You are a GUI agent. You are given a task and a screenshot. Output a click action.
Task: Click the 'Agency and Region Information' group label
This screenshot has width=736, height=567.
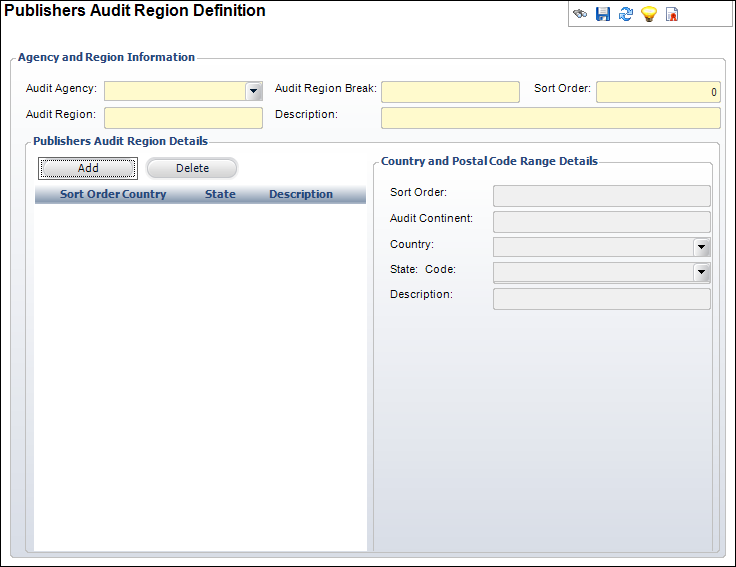(107, 57)
